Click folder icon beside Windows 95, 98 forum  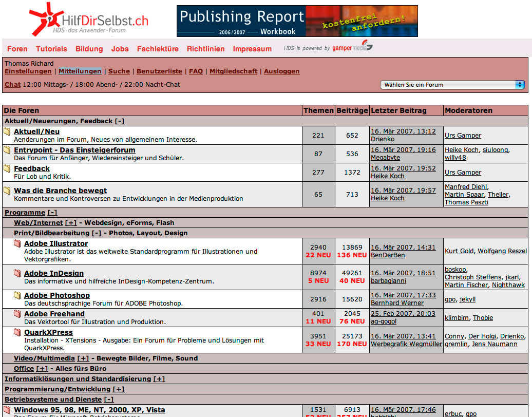click(7, 409)
